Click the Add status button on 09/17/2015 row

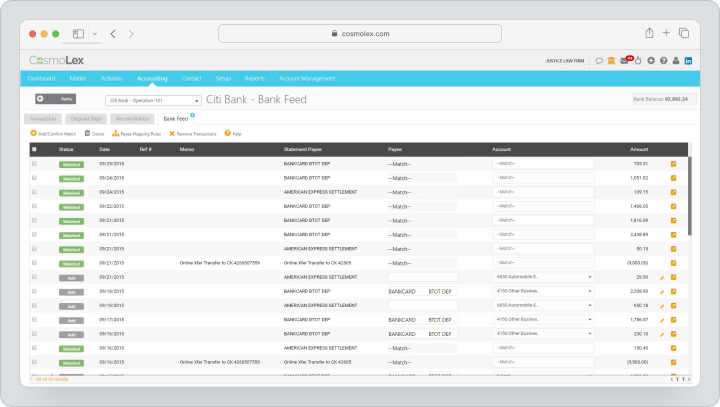coord(71,321)
